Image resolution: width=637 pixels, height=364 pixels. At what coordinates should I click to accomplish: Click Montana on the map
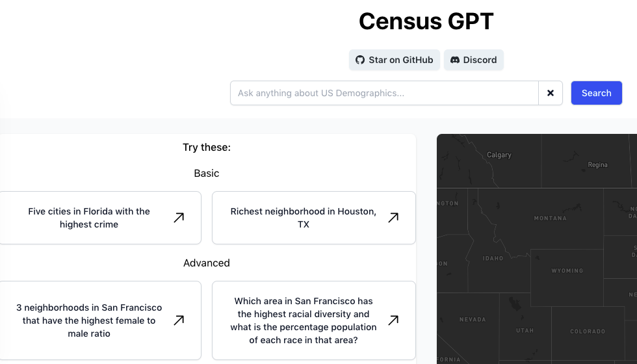[x=550, y=218]
